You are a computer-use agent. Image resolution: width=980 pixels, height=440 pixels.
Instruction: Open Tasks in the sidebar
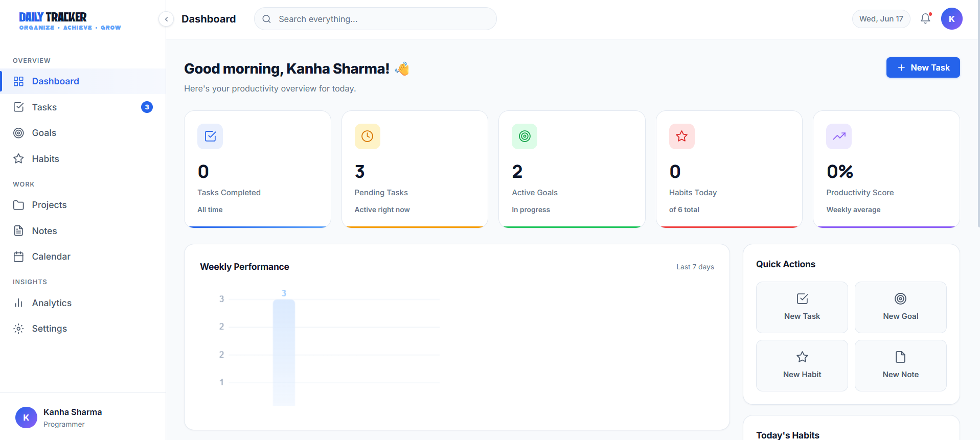83,107
